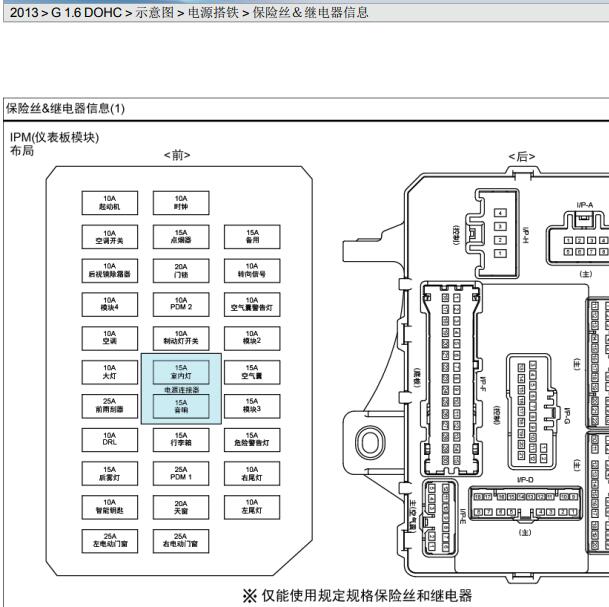Select the 10A 模块4 fuse
This screenshot has width=609, height=607.
point(110,304)
